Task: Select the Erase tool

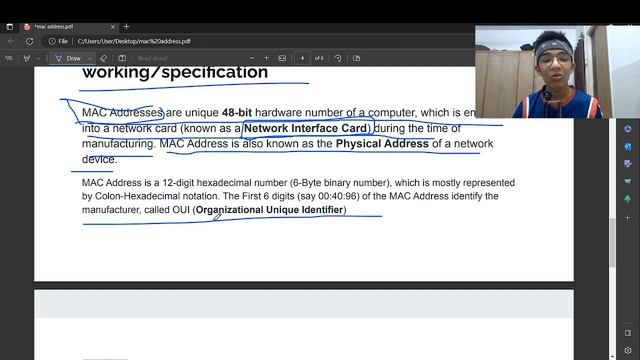Action: click(x=103, y=58)
